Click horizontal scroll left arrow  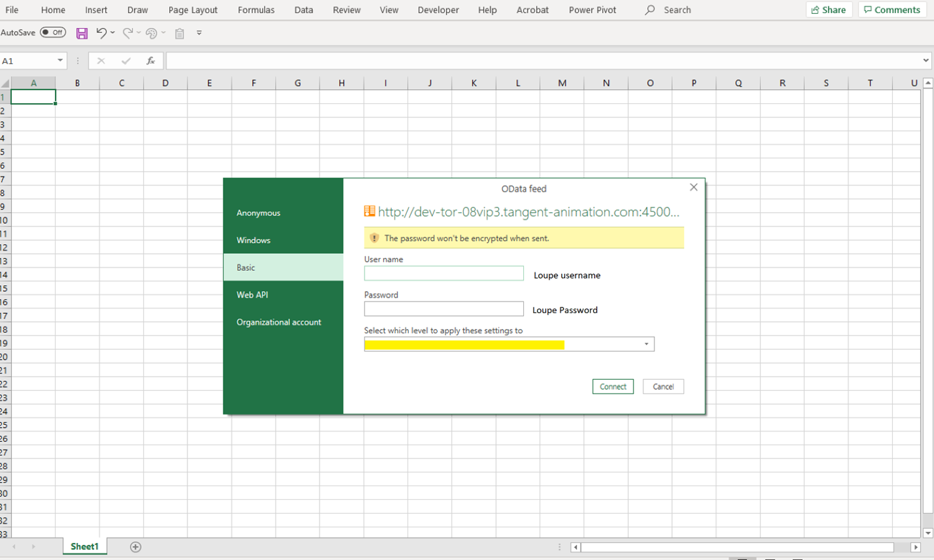(x=575, y=547)
